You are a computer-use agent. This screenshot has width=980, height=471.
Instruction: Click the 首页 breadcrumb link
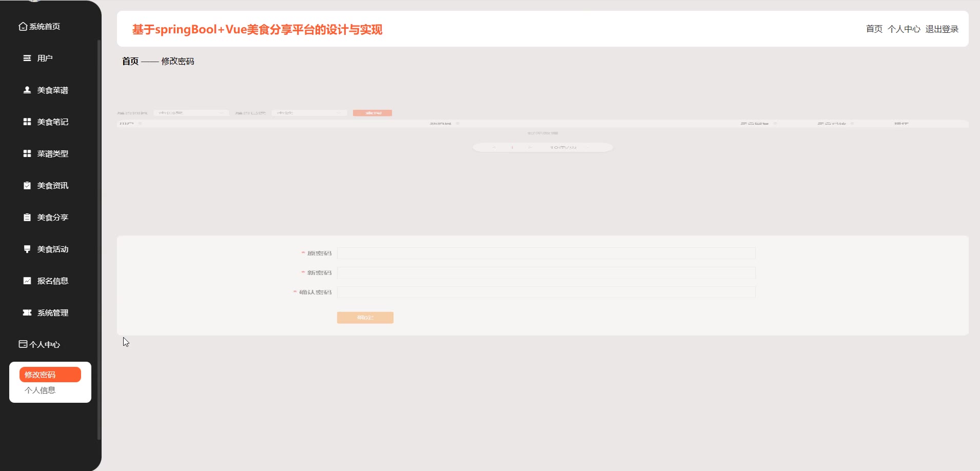tap(130, 61)
